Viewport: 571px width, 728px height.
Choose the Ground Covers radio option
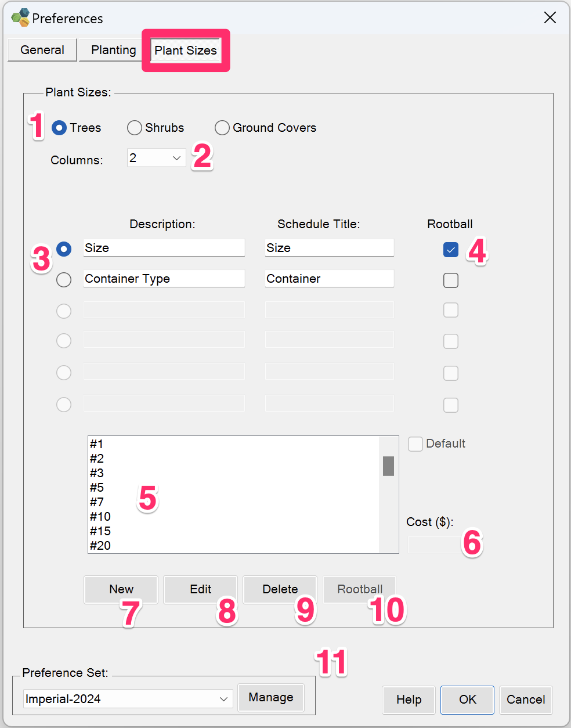(222, 128)
